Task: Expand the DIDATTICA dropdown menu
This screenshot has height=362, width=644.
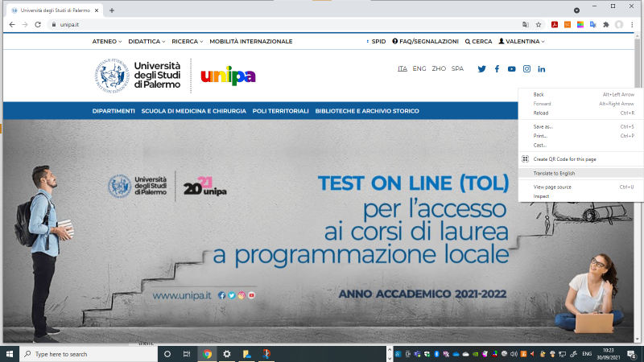Action: (146, 41)
